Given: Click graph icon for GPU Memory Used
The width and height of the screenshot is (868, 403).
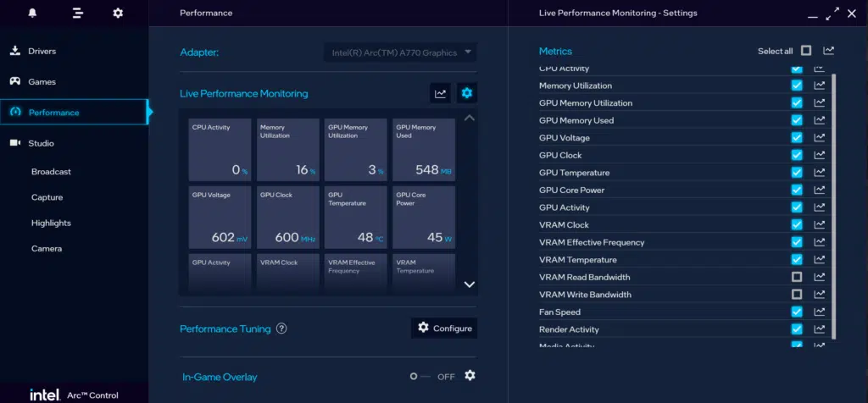Looking at the screenshot, I should [820, 120].
